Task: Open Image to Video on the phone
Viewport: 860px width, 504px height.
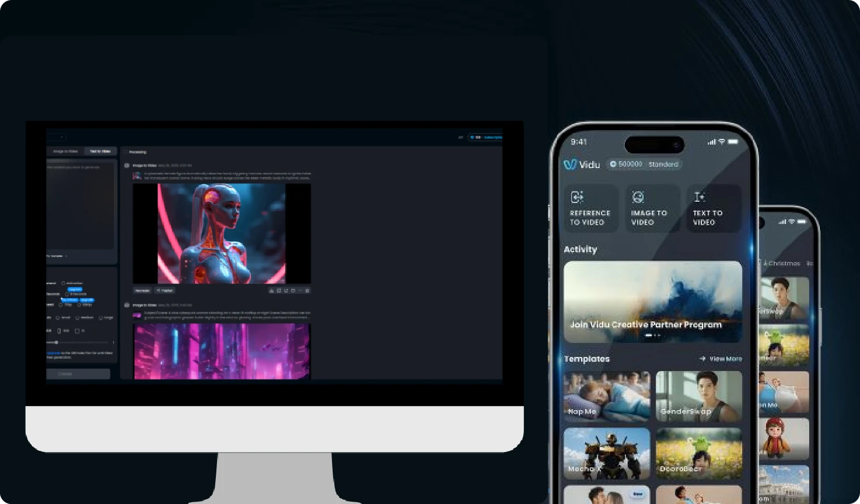Action: (x=653, y=208)
